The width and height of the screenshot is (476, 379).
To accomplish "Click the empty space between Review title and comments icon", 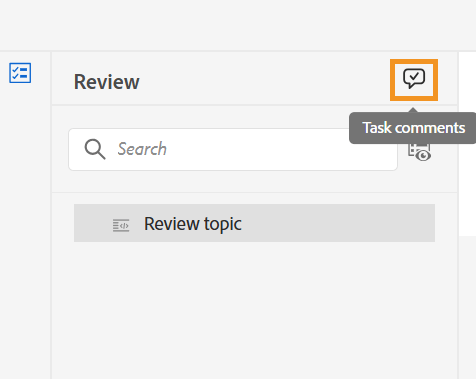I will tap(265, 80).
